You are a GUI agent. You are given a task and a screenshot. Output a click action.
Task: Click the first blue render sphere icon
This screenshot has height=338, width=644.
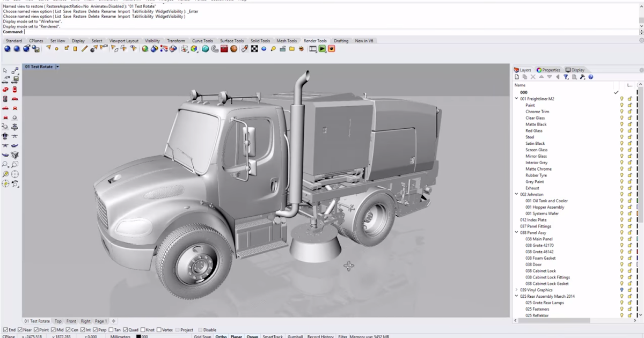8,49
